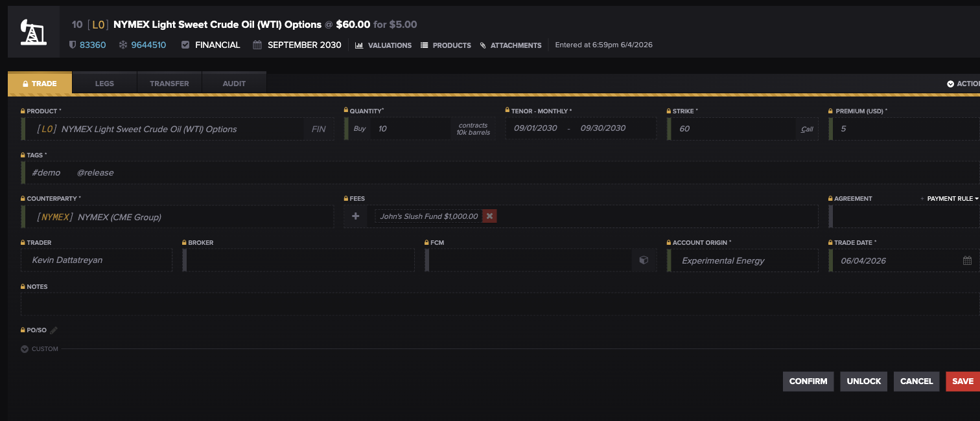This screenshot has width=980, height=421.
Task: Open the Actions dropdown menu
Action: pos(964,84)
